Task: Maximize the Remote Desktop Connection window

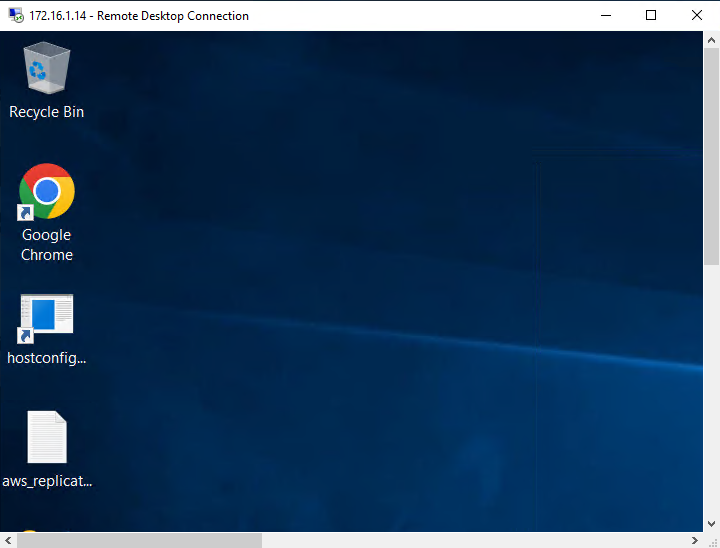Action: (x=651, y=15)
